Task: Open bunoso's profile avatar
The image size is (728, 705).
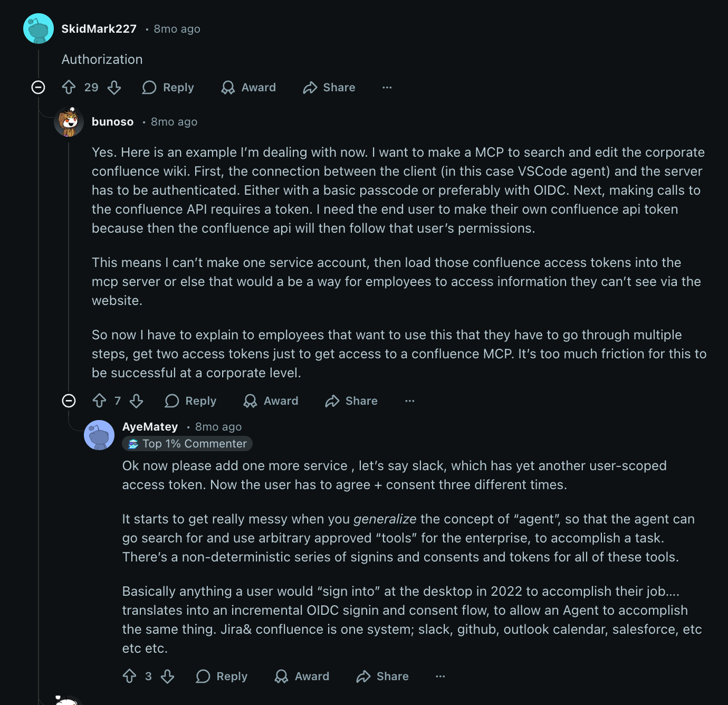Action: (70, 121)
